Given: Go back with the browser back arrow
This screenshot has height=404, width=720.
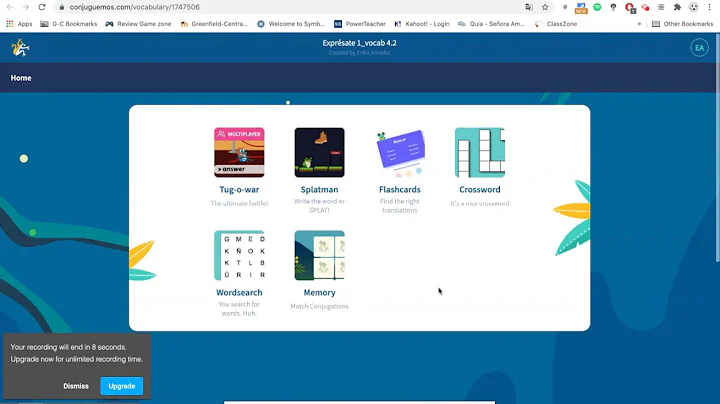Looking at the screenshot, I should 10,7.
